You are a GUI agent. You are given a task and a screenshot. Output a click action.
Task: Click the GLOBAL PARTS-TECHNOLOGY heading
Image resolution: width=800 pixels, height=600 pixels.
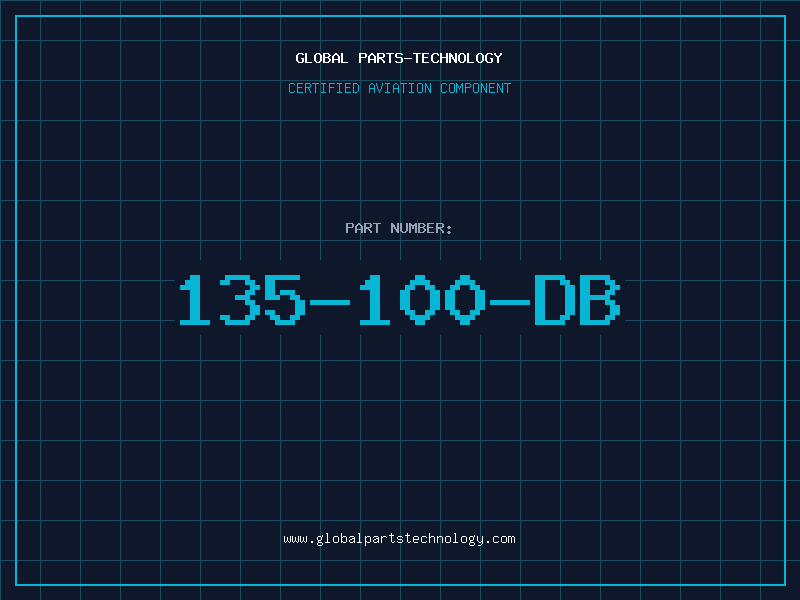[399, 58]
